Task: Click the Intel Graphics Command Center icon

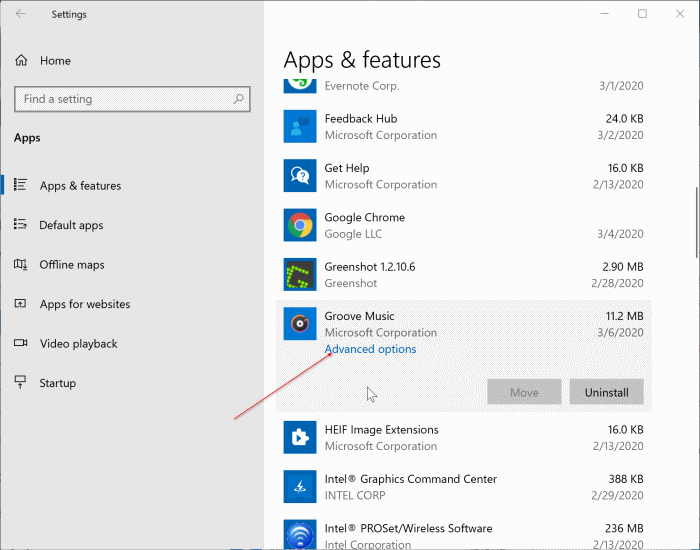Action: pos(300,487)
